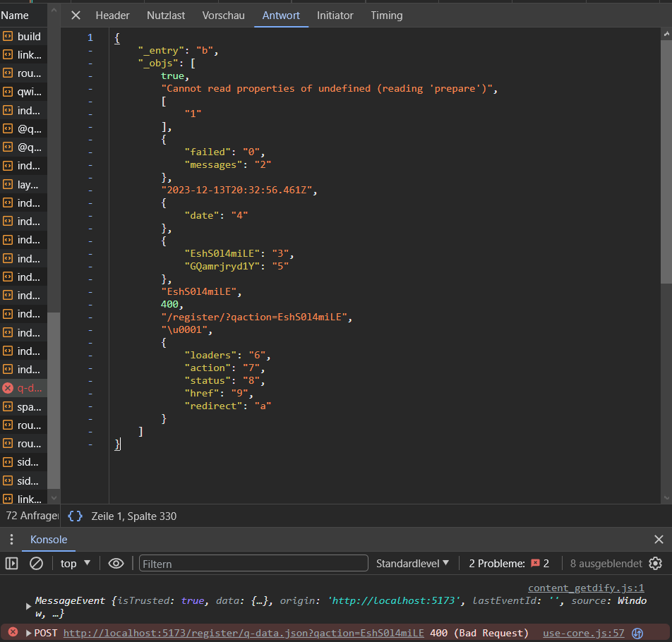Viewport: 672px width, 642px height.
Task: Clear the console output
Action: (x=36, y=563)
